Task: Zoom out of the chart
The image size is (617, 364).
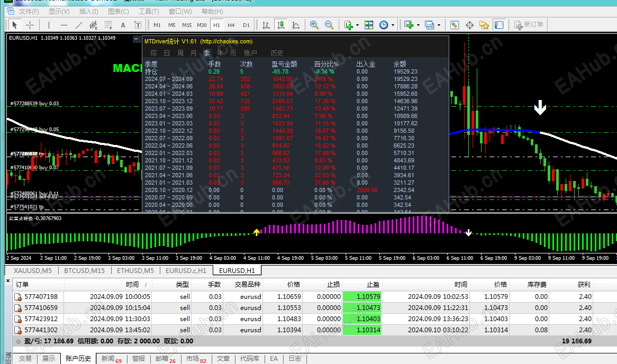Action: [x=329, y=25]
